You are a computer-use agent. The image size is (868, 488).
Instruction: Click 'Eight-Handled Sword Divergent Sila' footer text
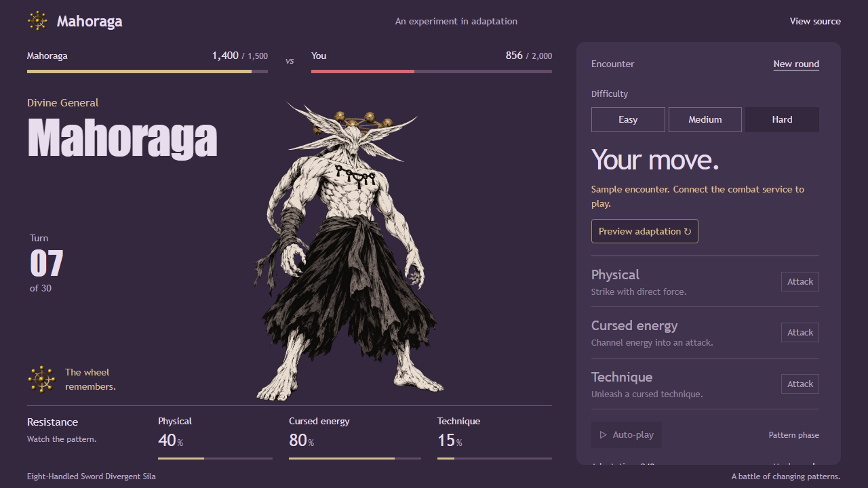pyautogui.click(x=92, y=476)
